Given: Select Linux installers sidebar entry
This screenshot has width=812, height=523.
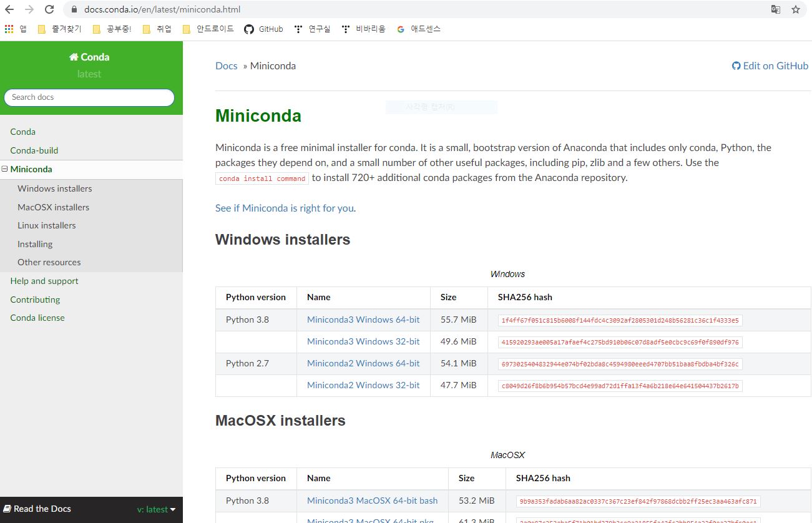Looking at the screenshot, I should (x=47, y=225).
